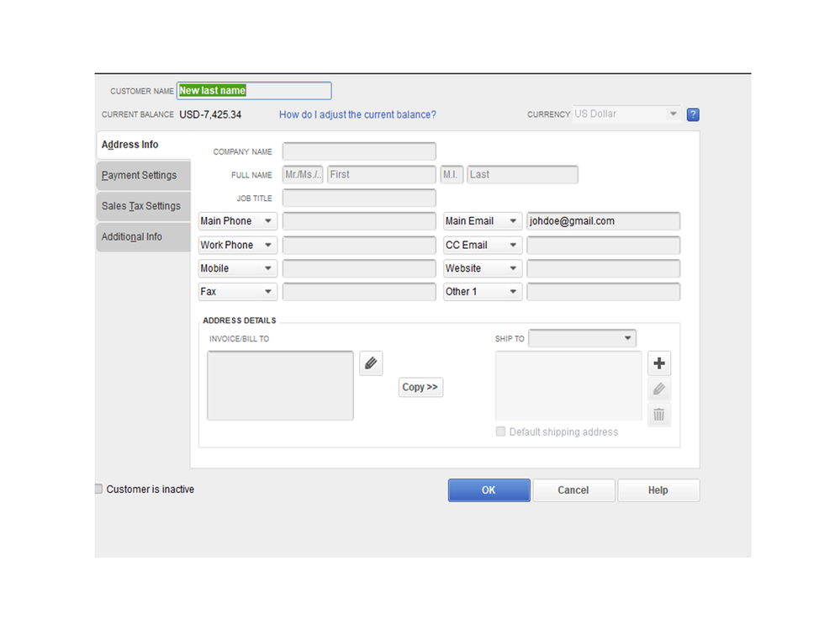Click the Mobile number field
Image resolution: width=840 pixels, height=630 pixels.
(359, 268)
